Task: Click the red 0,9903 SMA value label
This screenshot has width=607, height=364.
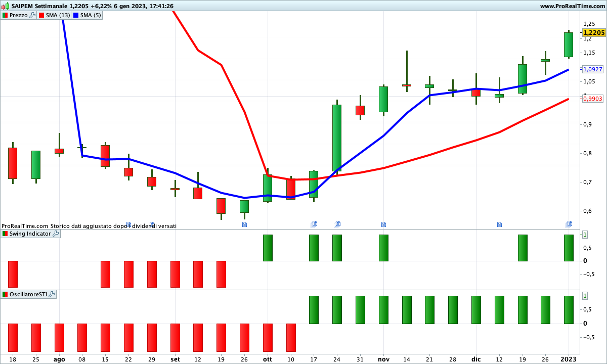Action: click(593, 99)
